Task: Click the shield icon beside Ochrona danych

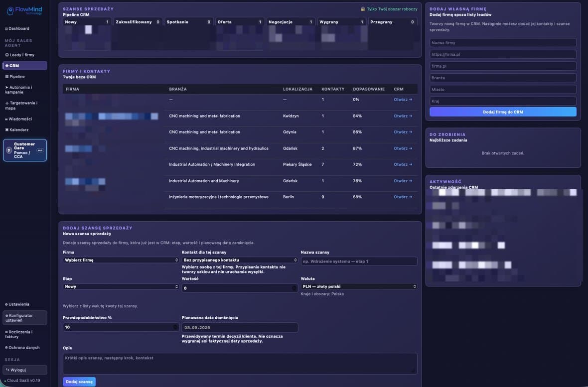Action: [6, 348]
